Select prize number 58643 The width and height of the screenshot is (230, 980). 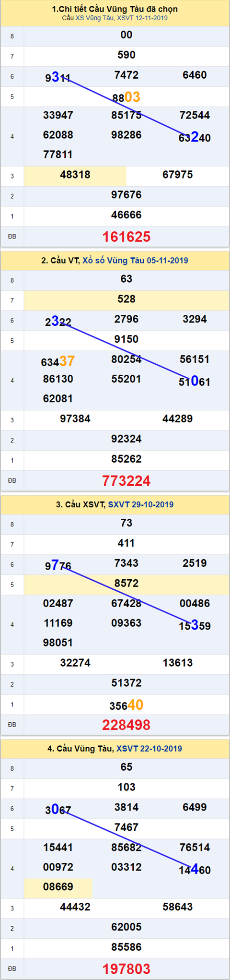coord(178,907)
